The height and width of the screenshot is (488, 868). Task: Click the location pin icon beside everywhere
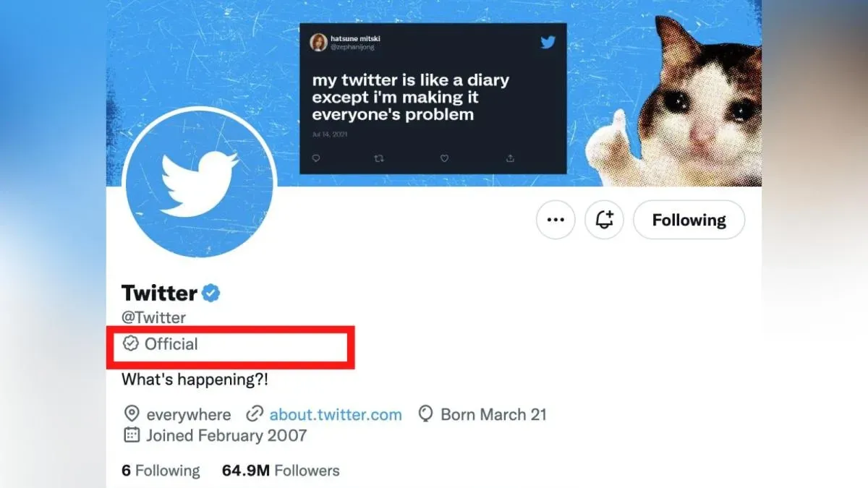coord(132,414)
